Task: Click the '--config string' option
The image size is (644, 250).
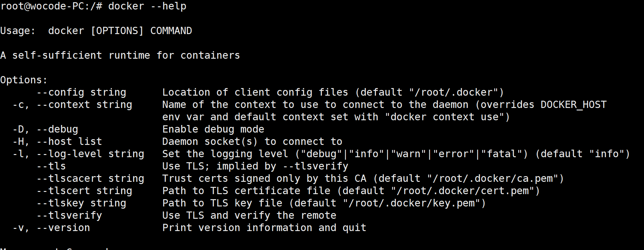Action: tap(81, 92)
